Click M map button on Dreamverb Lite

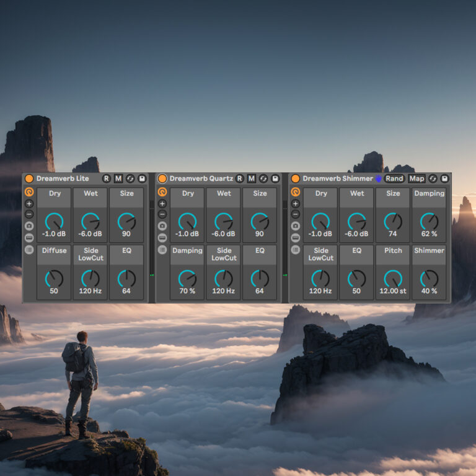click(118, 178)
